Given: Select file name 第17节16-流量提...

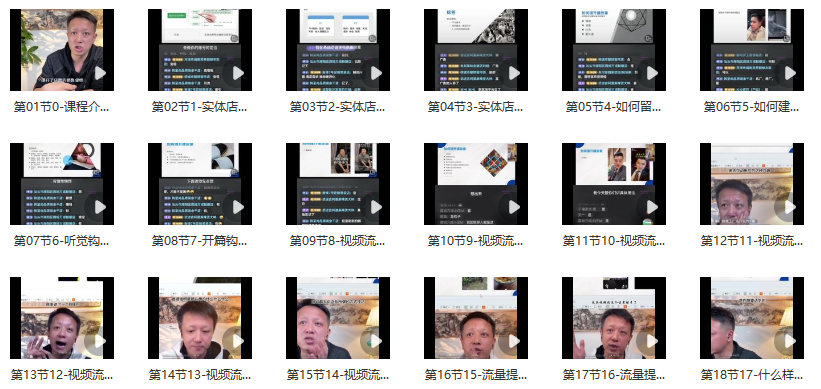Looking at the screenshot, I should point(614,375).
